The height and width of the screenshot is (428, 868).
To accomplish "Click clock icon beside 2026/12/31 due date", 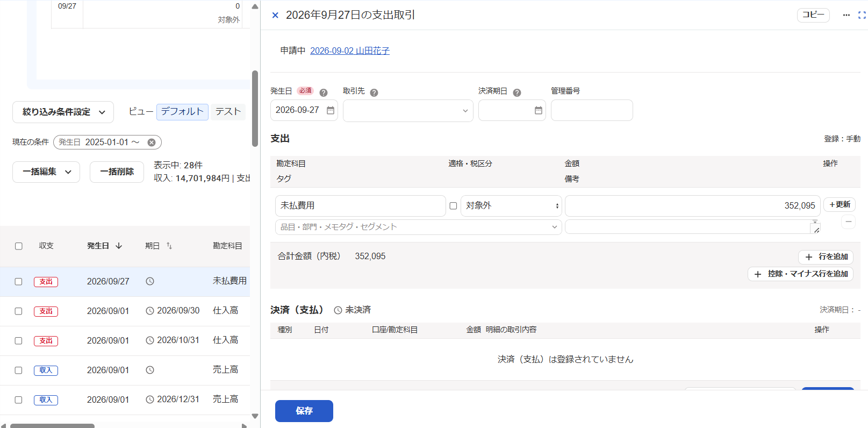I will 150,400.
